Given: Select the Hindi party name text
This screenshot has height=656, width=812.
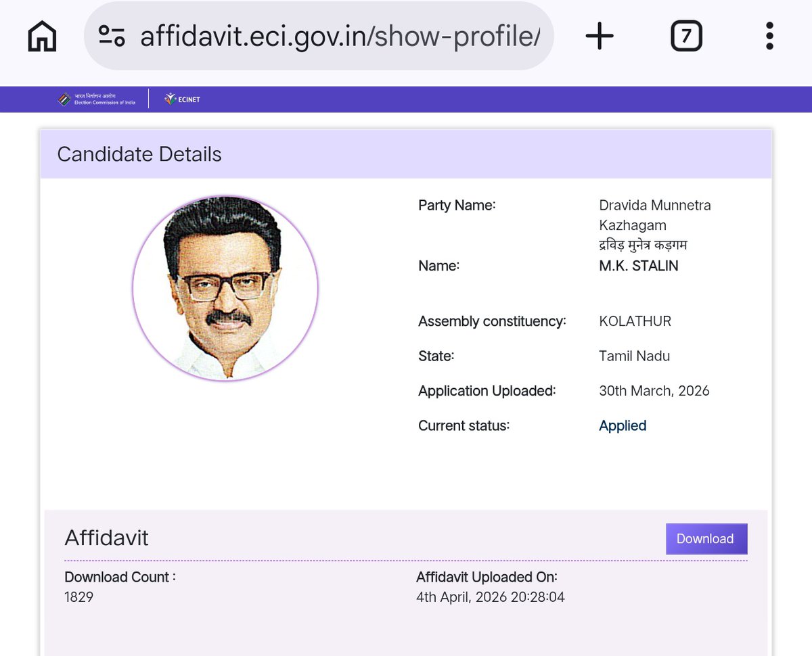Looking at the screenshot, I should pos(643,245).
